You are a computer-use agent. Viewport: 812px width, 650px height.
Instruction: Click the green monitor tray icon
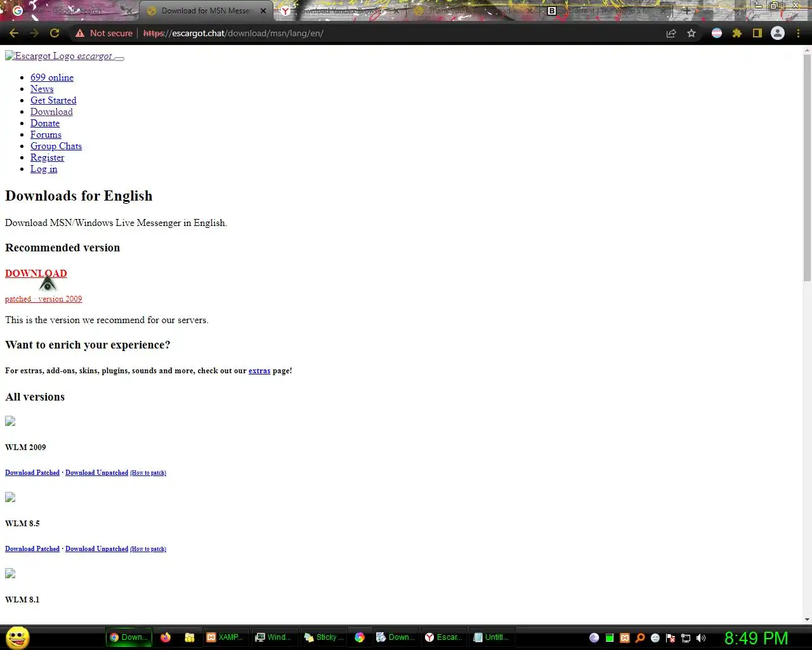click(610, 638)
